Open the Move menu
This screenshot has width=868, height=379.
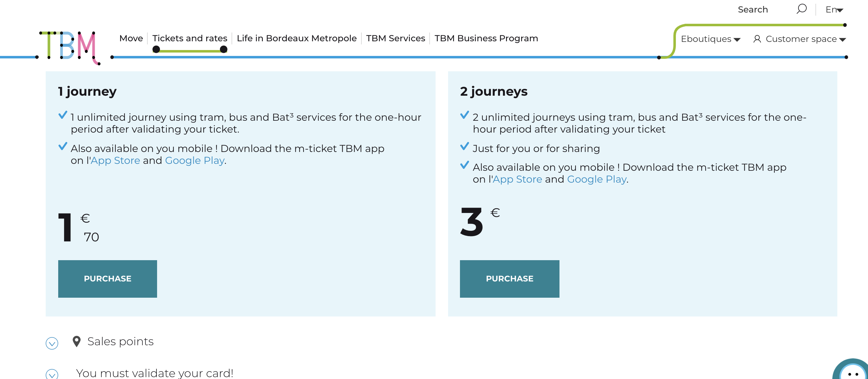(x=131, y=38)
